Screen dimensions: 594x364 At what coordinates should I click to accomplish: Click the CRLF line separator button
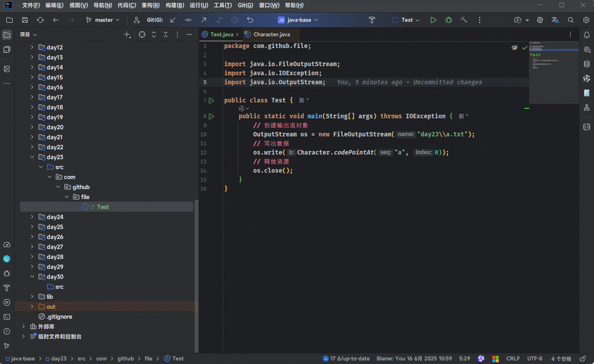pos(513,359)
